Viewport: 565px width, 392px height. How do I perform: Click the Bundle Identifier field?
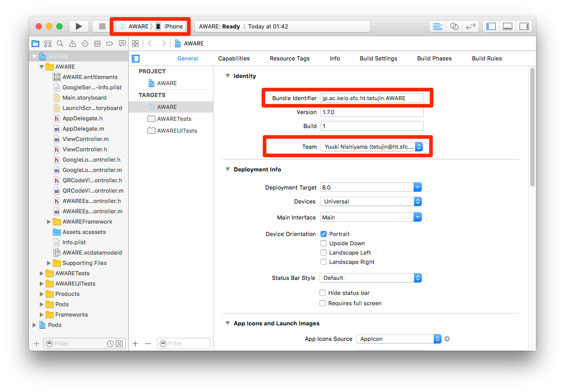[x=372, y=98]
